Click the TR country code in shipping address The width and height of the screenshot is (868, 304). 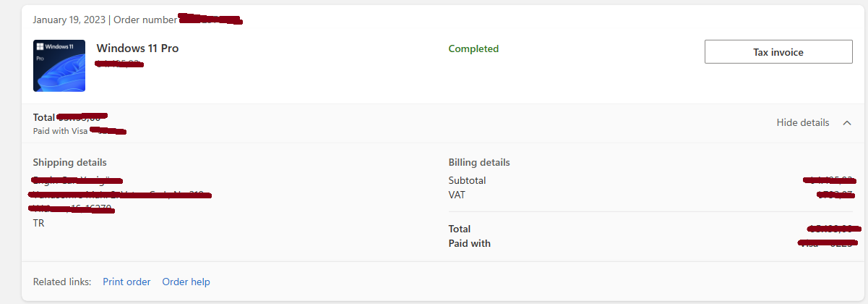[x=39, y=223]
